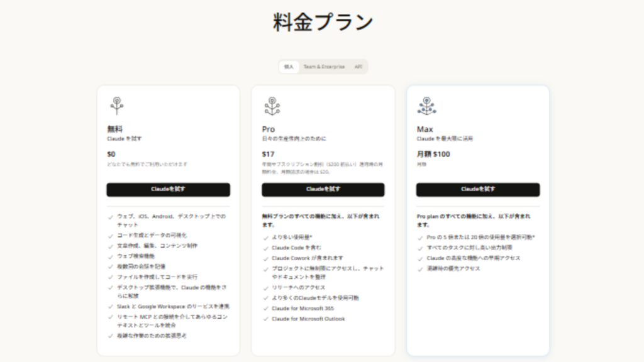Click the 月額 $100 price text

tap(433, 155)
